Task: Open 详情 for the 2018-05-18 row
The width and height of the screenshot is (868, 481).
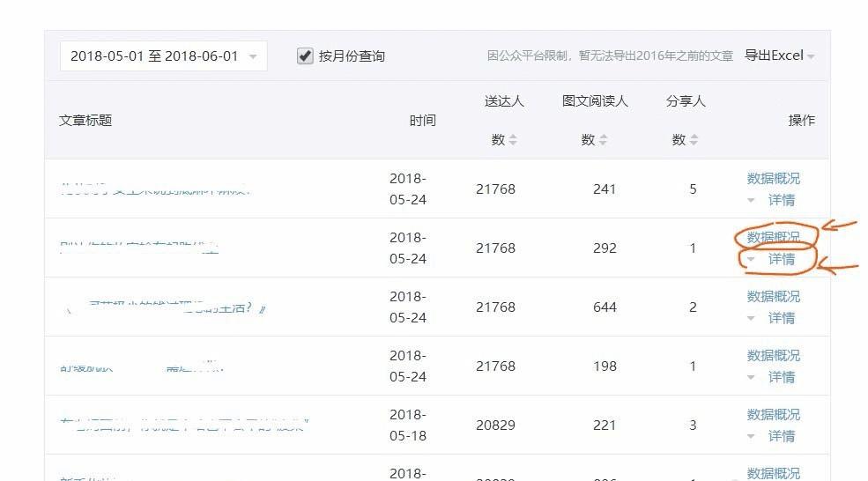Action: tap(782, 436)
